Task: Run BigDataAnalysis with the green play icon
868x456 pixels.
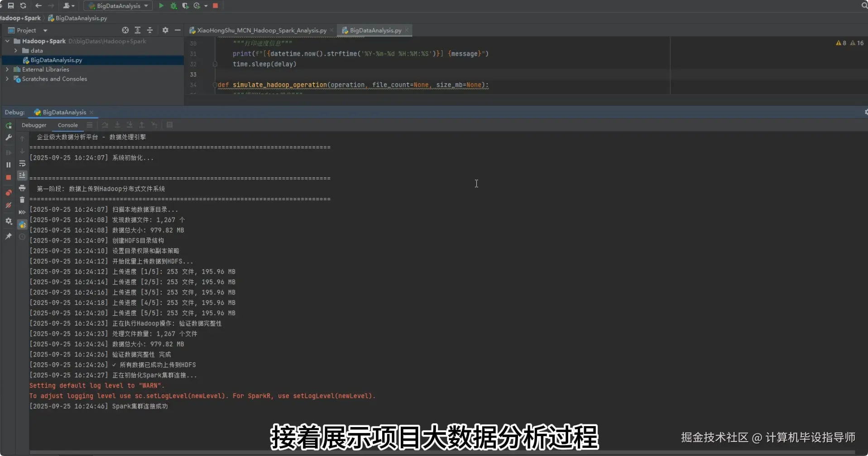Action: (x=161, y=6)
